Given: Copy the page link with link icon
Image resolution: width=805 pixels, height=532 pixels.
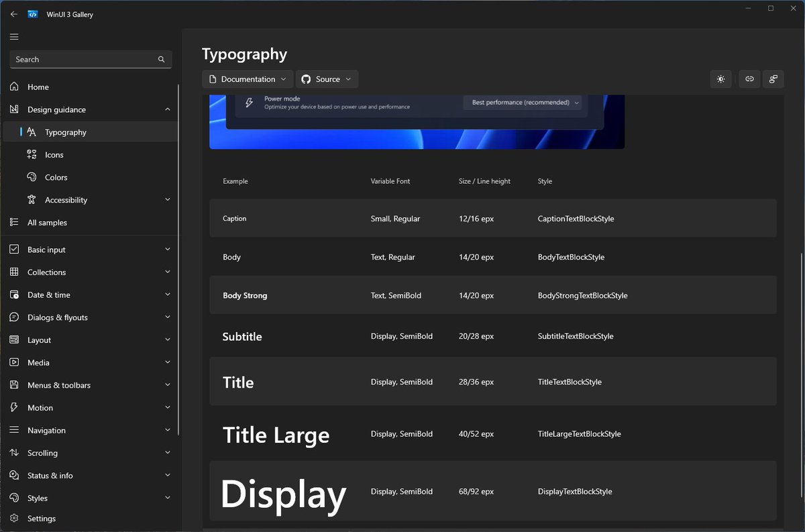Looking at the screenshot, I should coord(749,79).
